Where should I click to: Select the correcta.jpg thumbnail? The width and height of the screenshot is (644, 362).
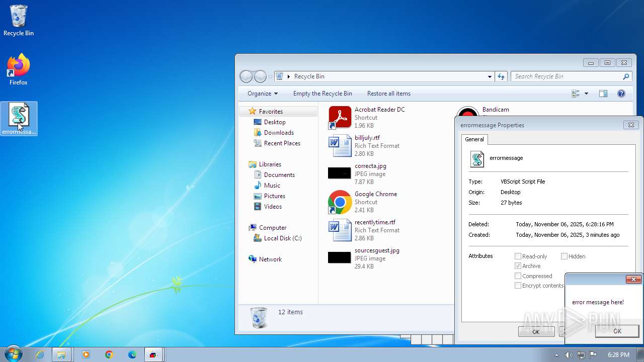point(340,173)
